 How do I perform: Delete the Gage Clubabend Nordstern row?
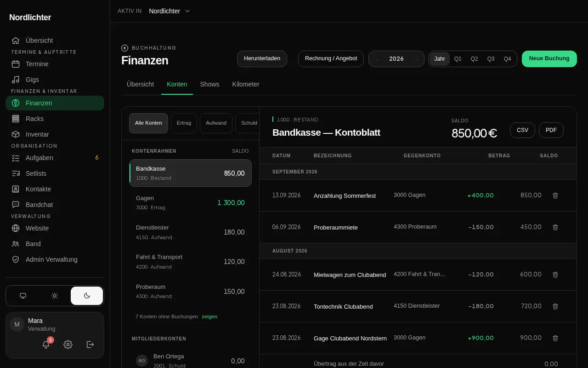click(x=555, y=338)
